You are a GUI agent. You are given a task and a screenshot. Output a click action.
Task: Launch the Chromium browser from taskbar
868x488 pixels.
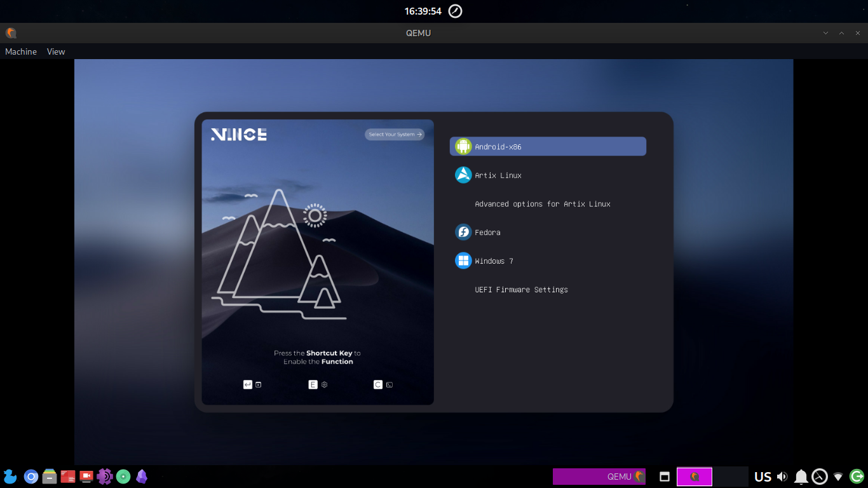pyautogui.click(x=31, y=477)
